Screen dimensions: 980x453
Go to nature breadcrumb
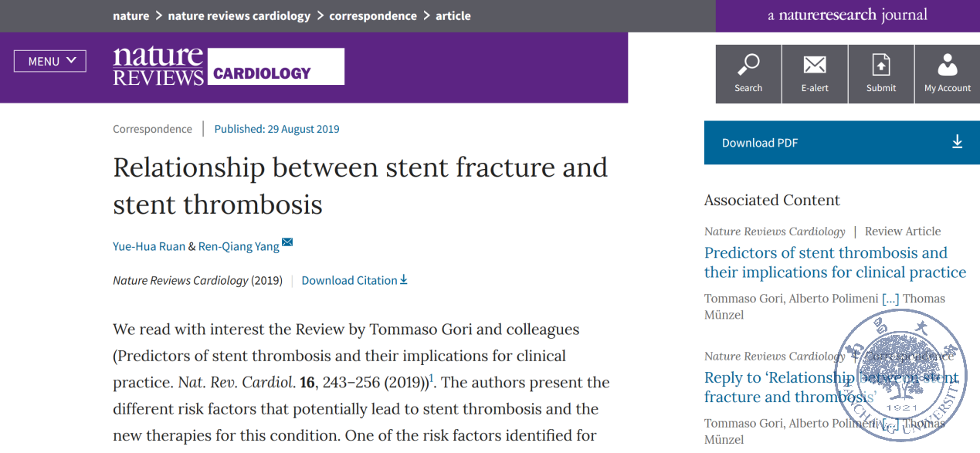(131, 15)
